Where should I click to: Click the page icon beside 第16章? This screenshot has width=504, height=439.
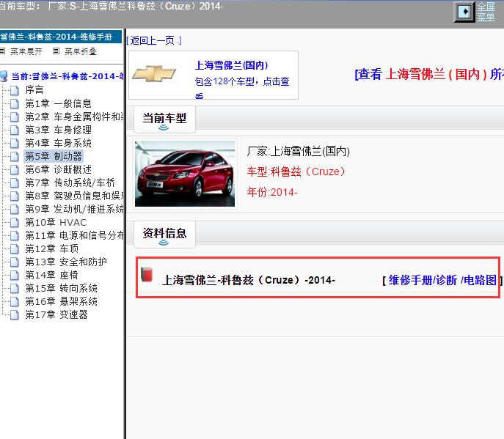(x=14, y=301)
